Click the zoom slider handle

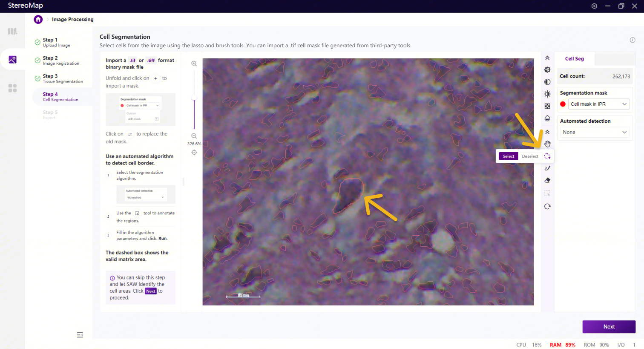point(194,98)
